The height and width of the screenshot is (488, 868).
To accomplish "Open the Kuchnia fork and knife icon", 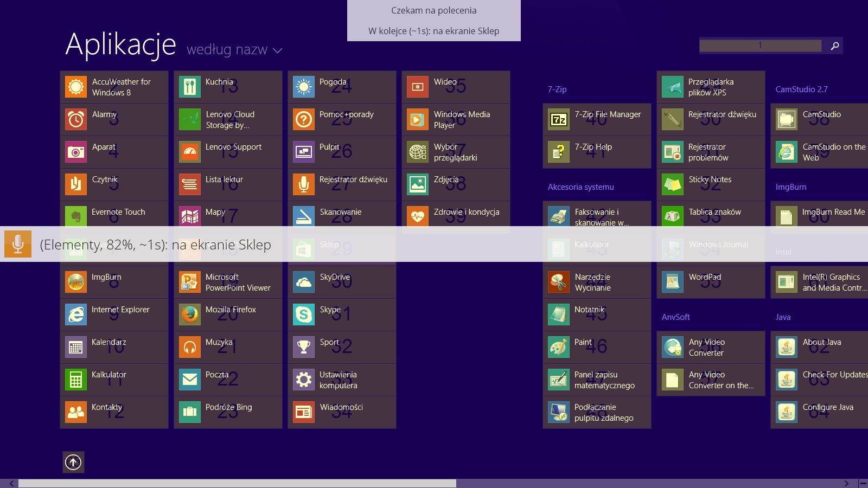I will 190,87.
